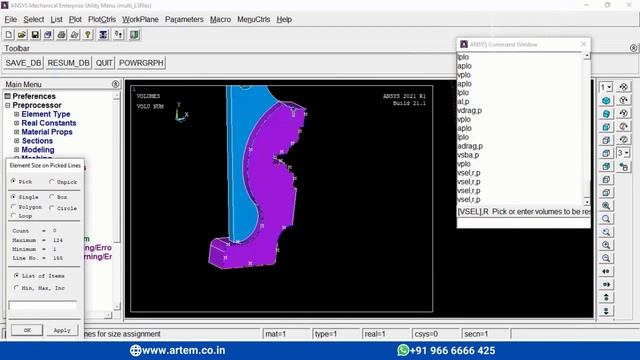640x360 pixels.
Task: Open the Parameters menu
Action: click(184, 19)
